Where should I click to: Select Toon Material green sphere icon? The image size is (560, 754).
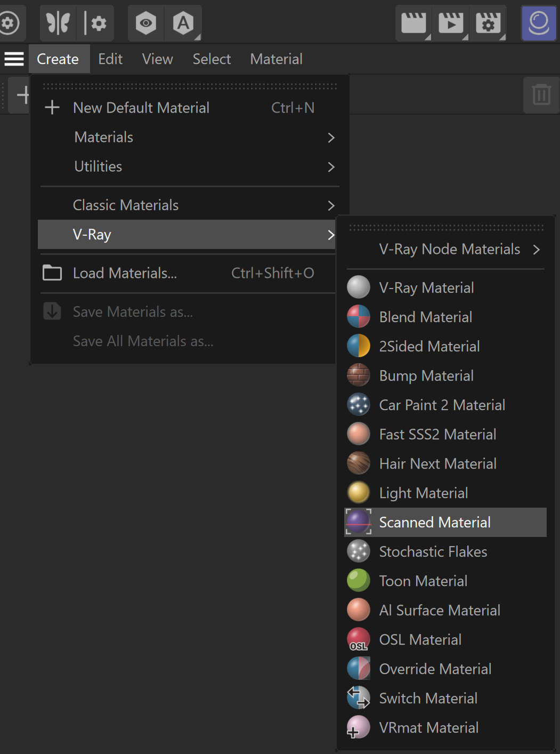point(359,581)
